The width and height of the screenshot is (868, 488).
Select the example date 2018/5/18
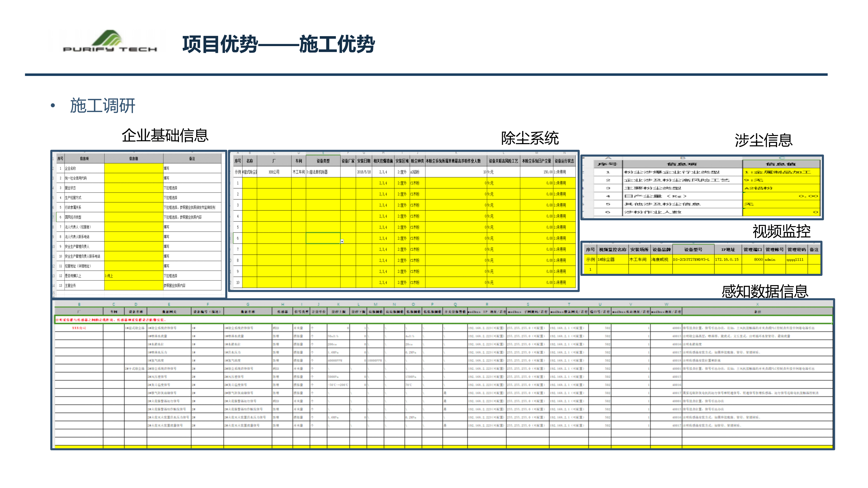[x=364, y=172]
